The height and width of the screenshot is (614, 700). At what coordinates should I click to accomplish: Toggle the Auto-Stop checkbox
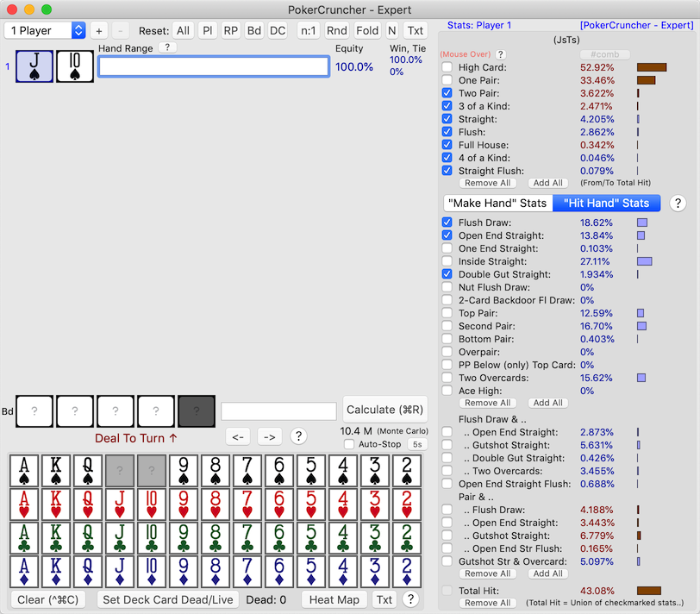(349, 444)
